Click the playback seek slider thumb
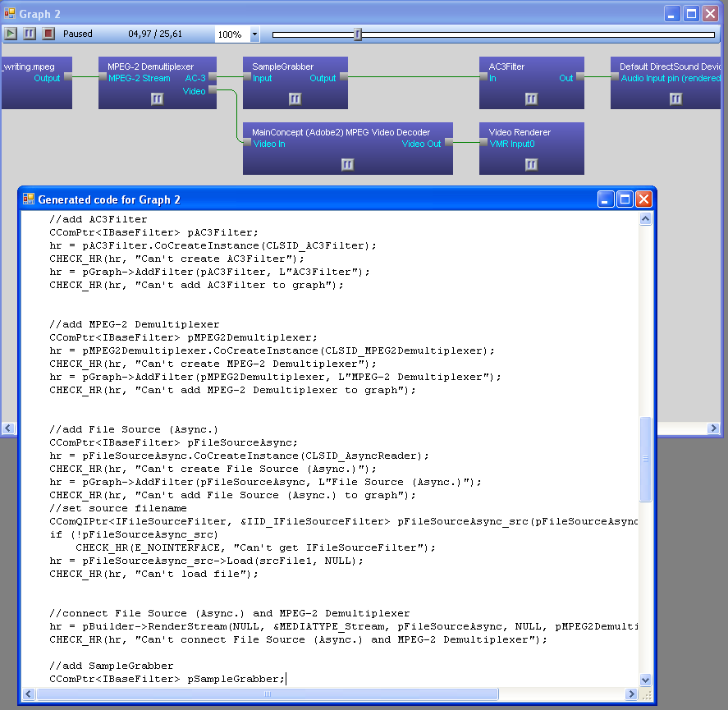The width and height of the screenshot is (728, 710). pyautogui.click(x=358, y=34)
